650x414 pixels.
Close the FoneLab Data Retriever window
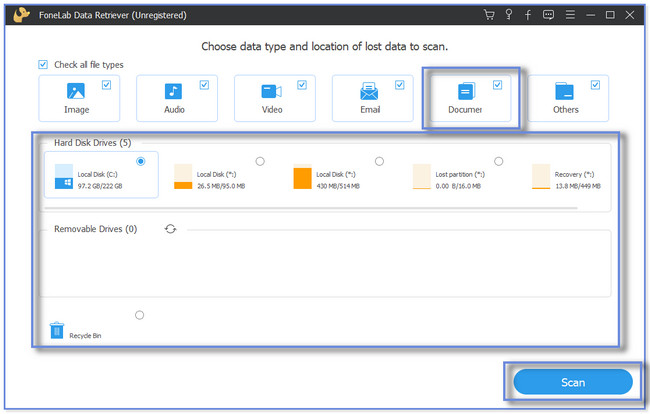click(630, 15)
